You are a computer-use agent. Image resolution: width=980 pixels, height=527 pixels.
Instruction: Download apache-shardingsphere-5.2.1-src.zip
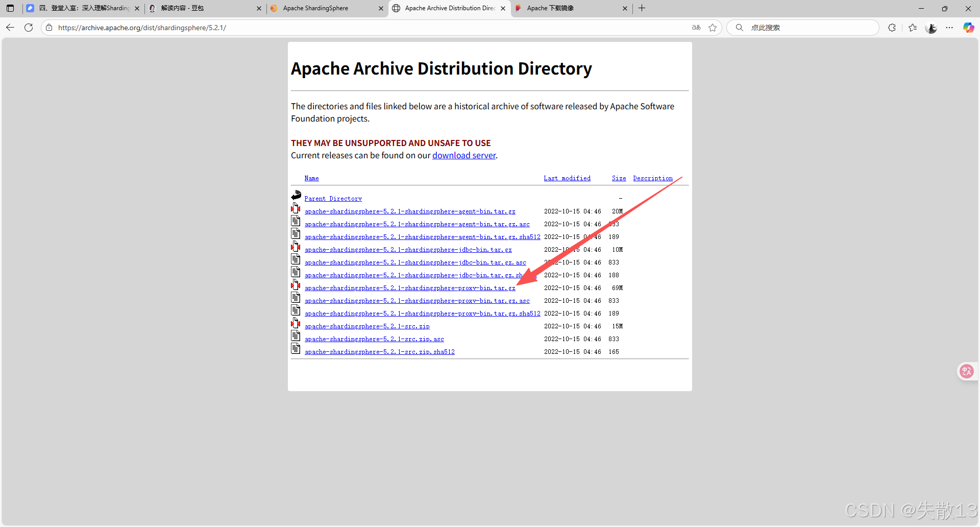(367, 326)
